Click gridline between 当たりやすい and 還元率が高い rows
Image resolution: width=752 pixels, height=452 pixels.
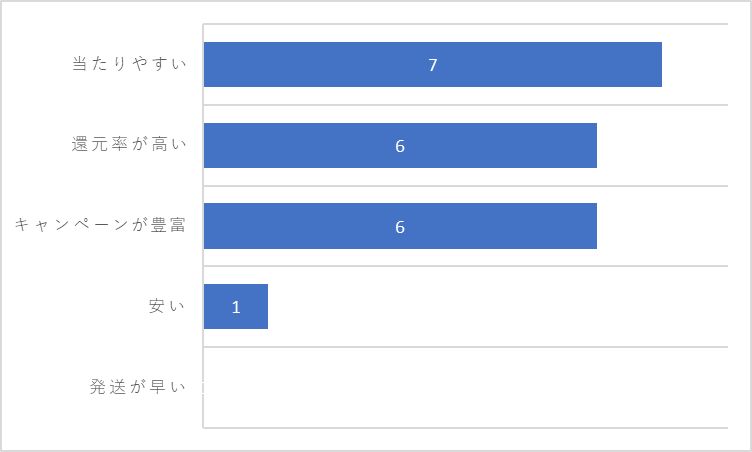click(x=465, y=105)
